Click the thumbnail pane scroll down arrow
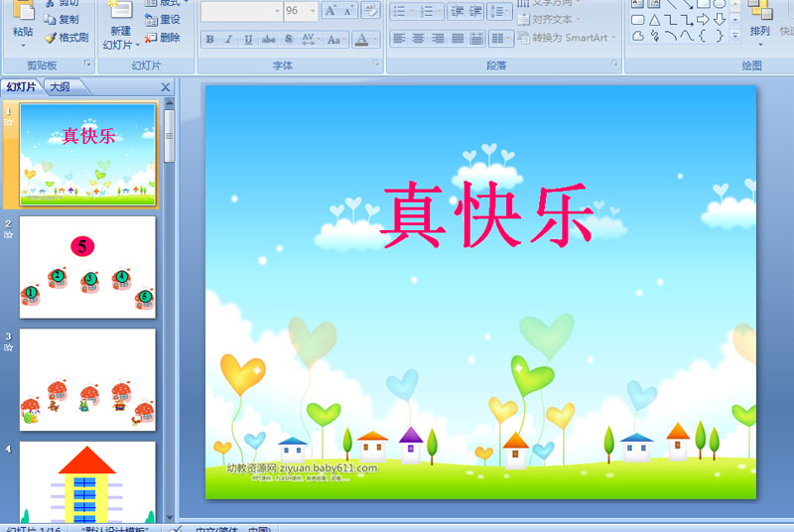This screenshot has height=532, width=794. click(x=170, y=517)
